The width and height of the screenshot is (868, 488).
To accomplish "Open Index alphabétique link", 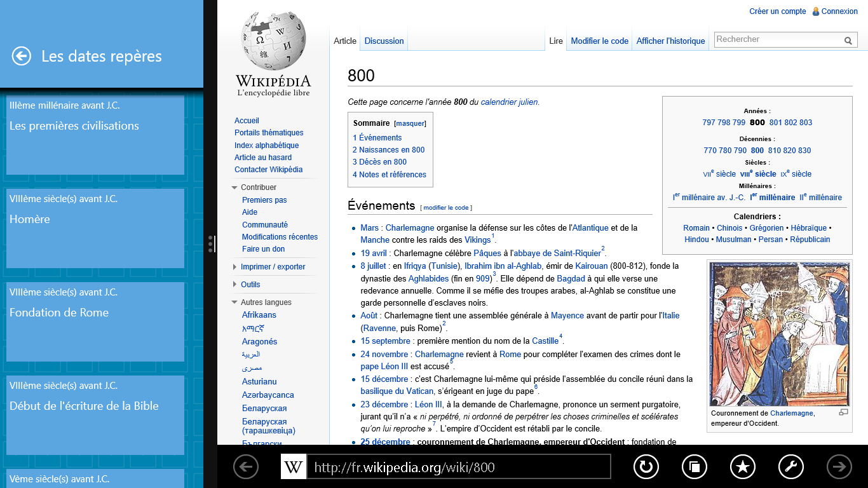I will [266, 146].
